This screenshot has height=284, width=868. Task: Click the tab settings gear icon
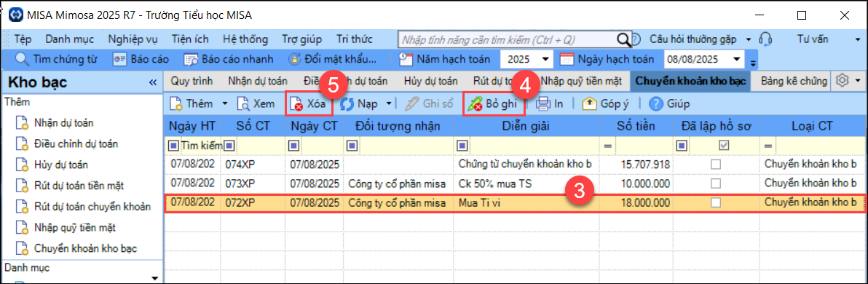point(843,81)
